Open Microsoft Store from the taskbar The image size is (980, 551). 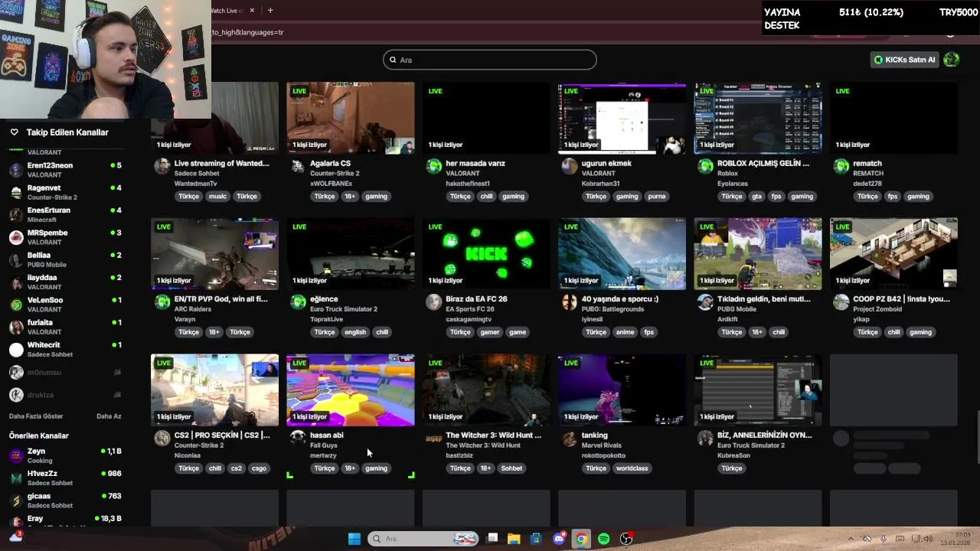(x=536, y=539)
